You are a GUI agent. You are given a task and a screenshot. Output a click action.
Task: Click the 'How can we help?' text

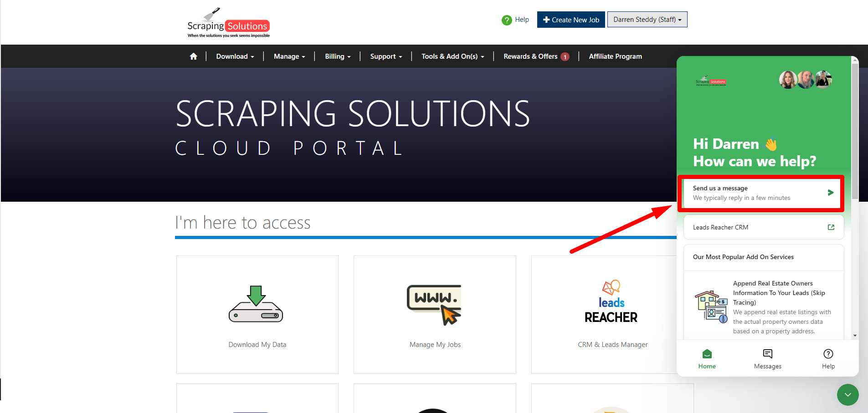click(755, 161)
